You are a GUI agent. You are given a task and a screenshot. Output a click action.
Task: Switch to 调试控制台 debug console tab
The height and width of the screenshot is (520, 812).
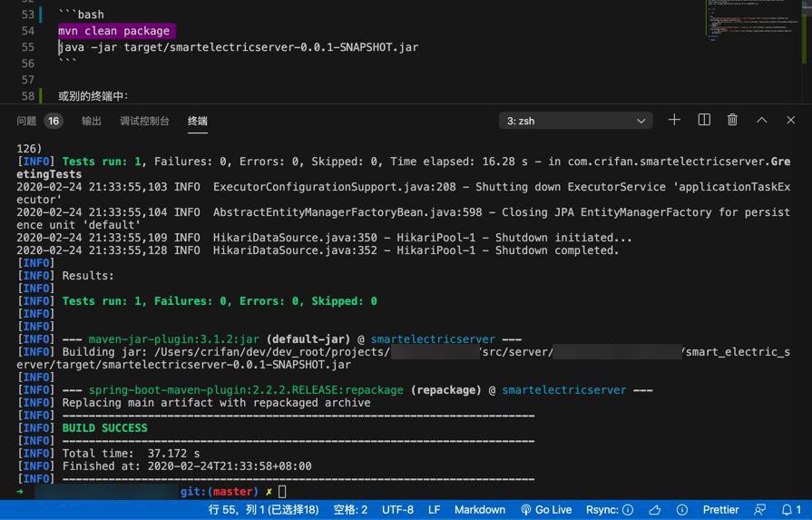(x=144, y=121)
